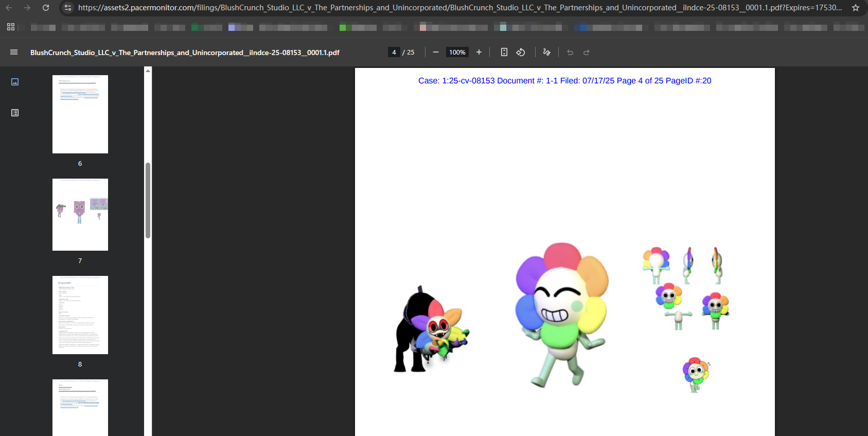This screenshot has width=868, height=436.
Task: Click the small winking flower character
Action: pos(696,375)
